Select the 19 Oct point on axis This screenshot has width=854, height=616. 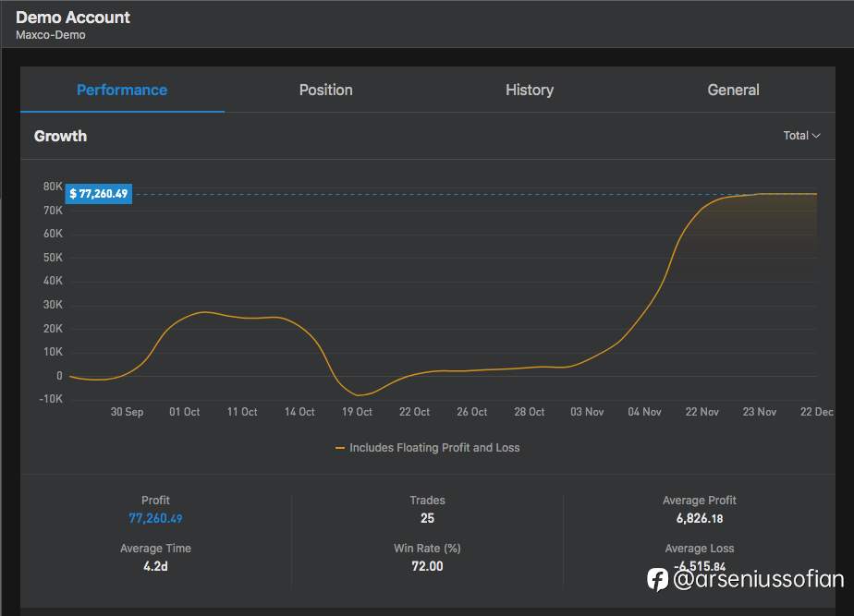357,412
